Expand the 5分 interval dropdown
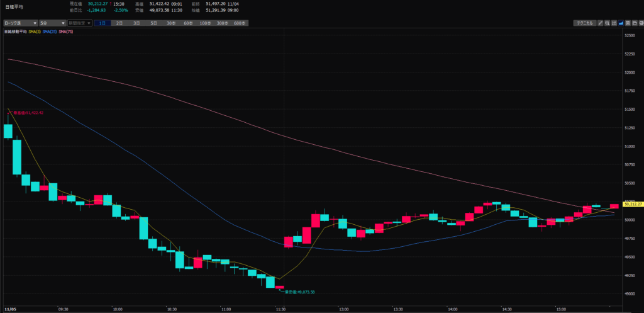This screenshot has width=644, height=313. click(x=52, y=23)
